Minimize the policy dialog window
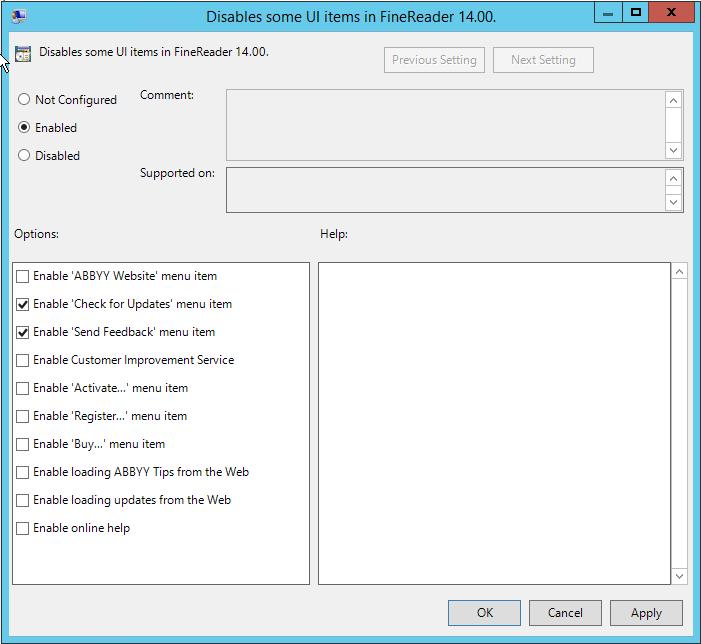Screen dimensions: 701x644 [608, 13]
